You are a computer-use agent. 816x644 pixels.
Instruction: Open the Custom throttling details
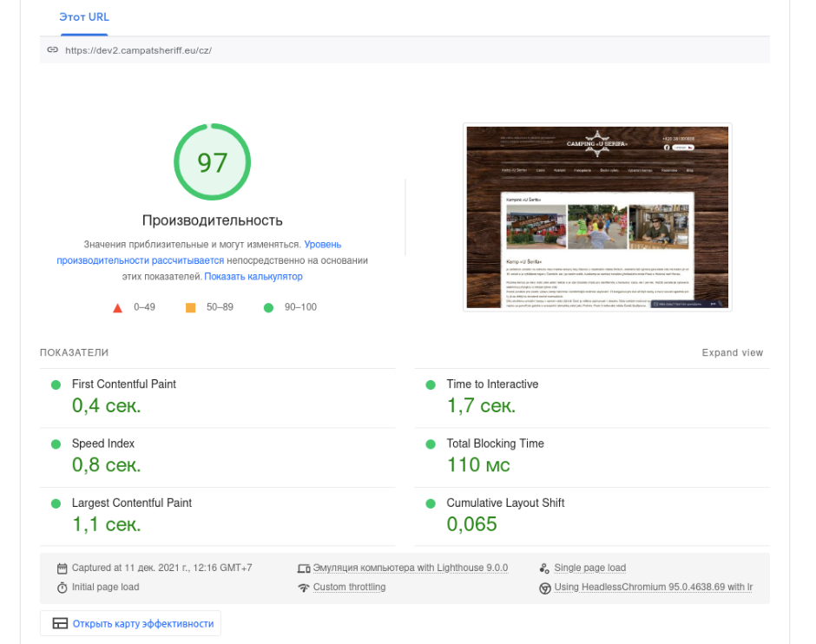coord(349,588)
